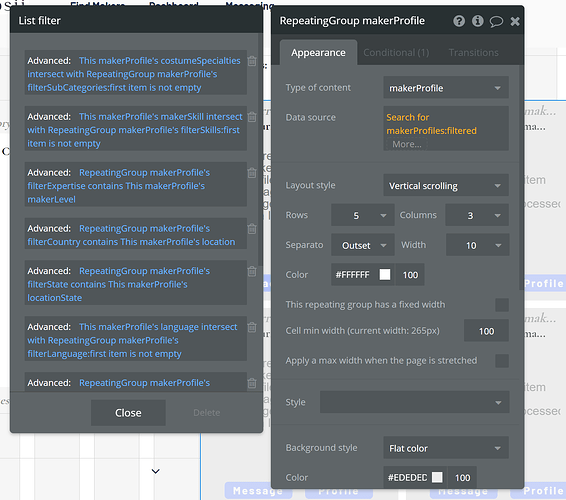The width and height of the screenshot is (566, 500).
Task: Click the 'Search for makerProfiles:filtered' data source
Action: pos(431,124)
